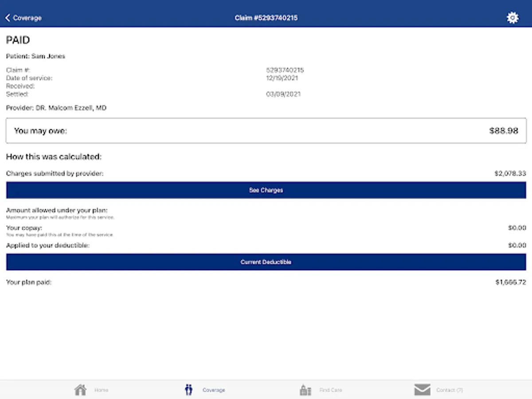Image resolution: width=532 pixels, height=399 pixels.
Task: Tap the Coverage back link text
Action: [x=27, y=18]
